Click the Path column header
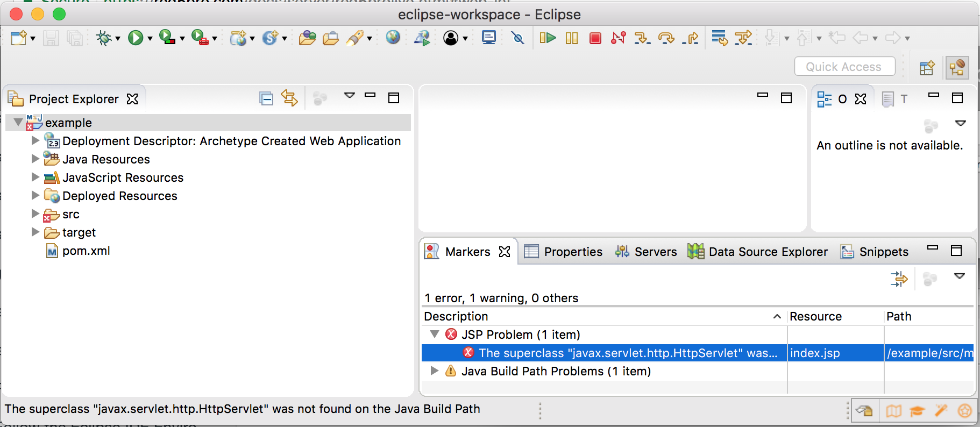 pyautogui.click(x=929, y=316)
